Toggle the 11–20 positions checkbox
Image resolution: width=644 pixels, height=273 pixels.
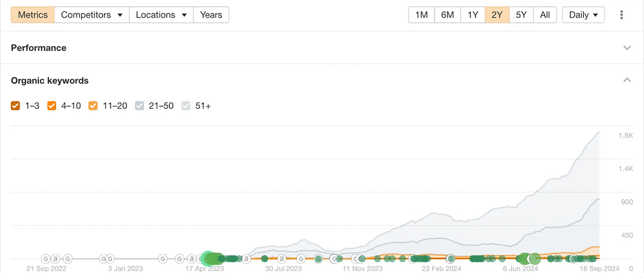(x=93, y=106)
